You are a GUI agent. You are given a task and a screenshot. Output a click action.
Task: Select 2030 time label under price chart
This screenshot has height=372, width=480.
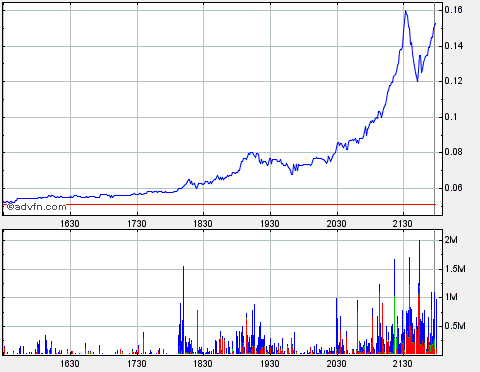click(x=337, y=224)
